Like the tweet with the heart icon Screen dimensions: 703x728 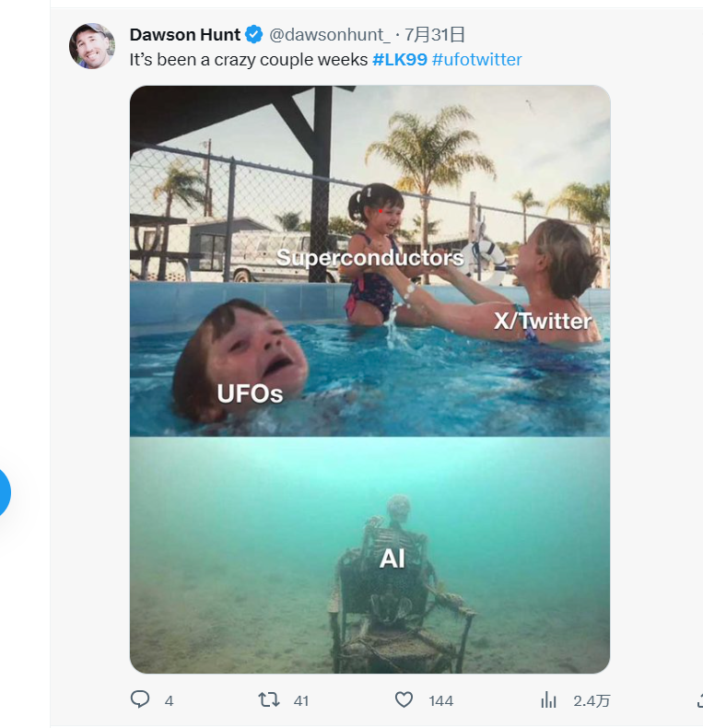point(404,699)
